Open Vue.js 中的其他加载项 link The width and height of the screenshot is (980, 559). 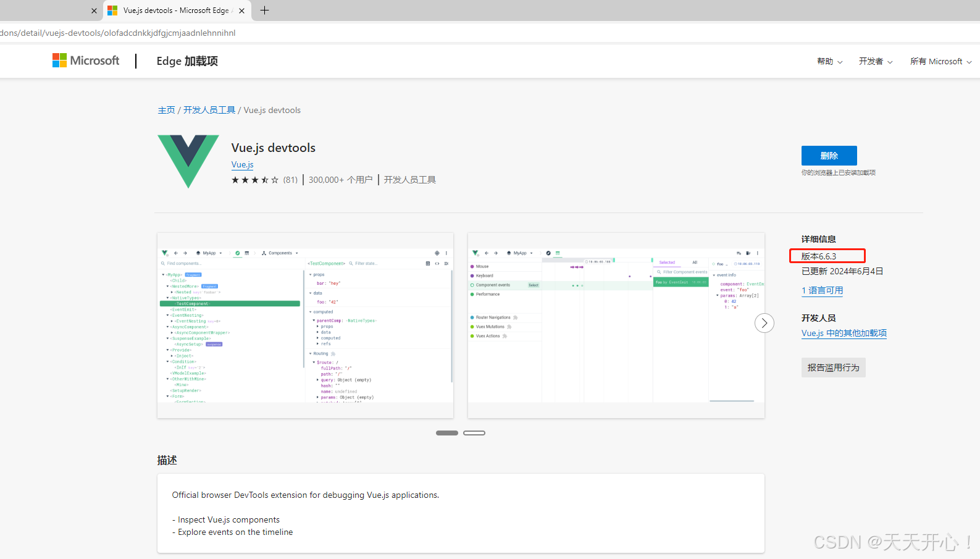click(x=844, y=333)
